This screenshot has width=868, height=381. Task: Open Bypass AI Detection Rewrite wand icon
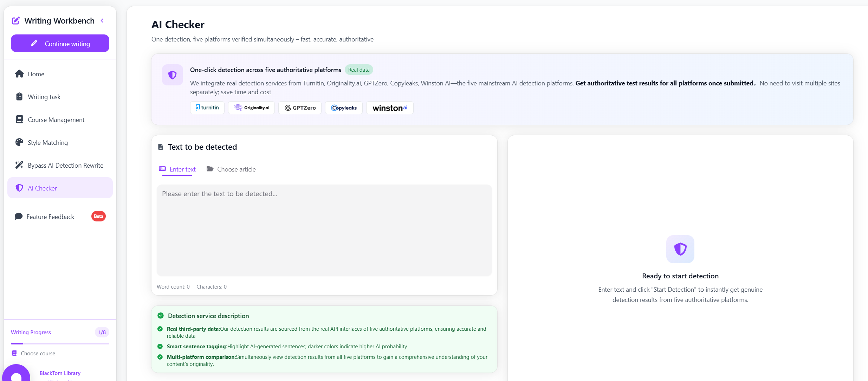point(19,165)
